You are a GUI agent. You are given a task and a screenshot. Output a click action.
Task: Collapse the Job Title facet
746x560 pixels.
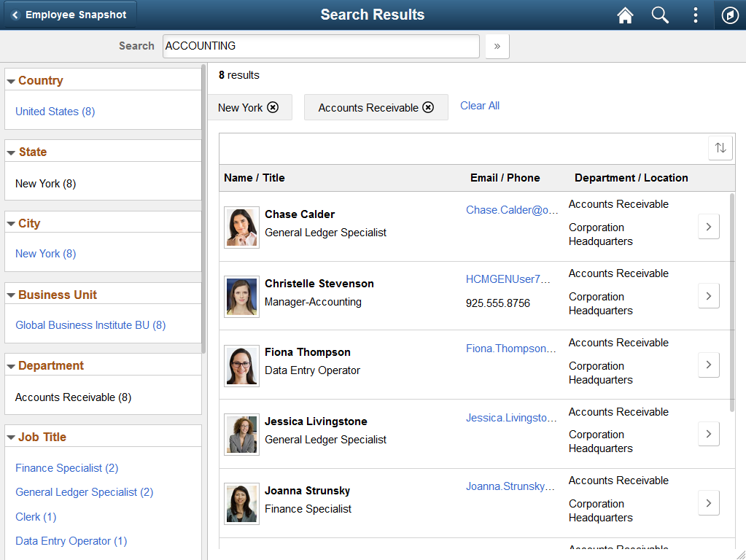12,437
